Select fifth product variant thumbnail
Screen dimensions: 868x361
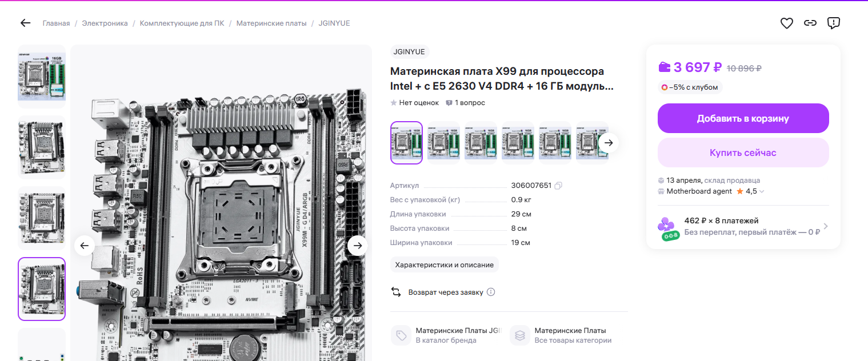tap(555, 143)
